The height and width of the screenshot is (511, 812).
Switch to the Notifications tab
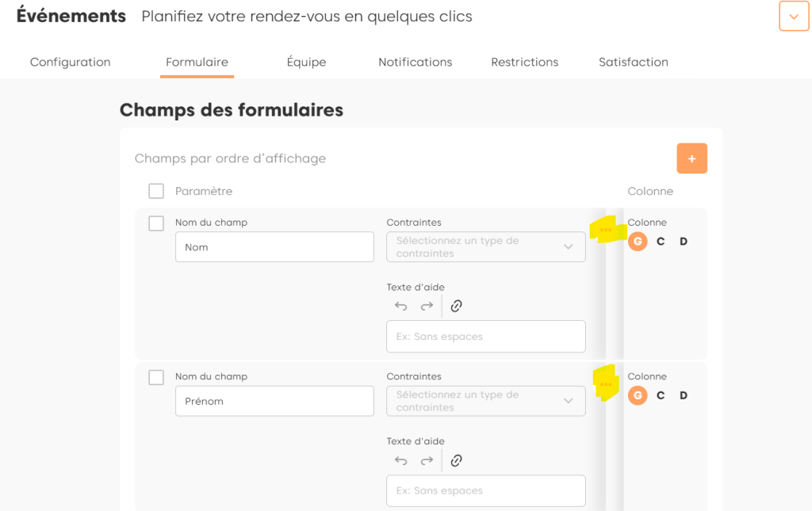pyautogui.click(x=415, y=62)
